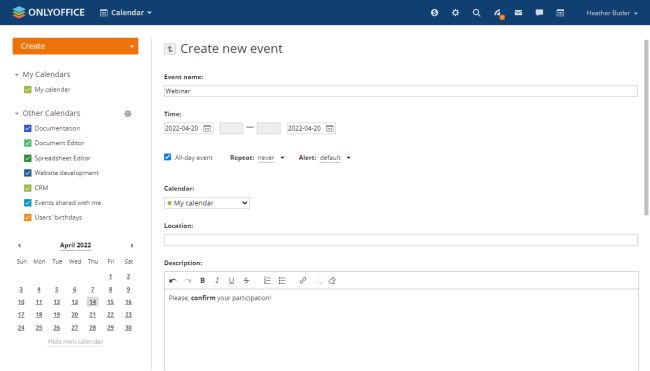Viewport: 650px width, 371px height.
Task: Open the feed notifications icon
Action: pyautogui.click(x=498, y=14)
